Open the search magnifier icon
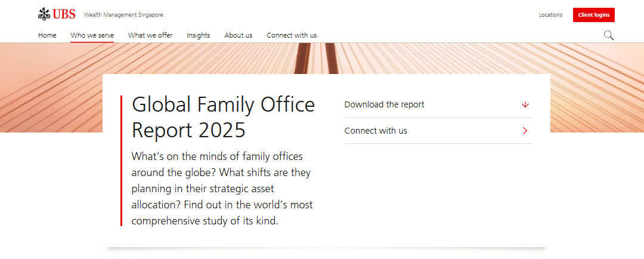The image size is (644, 259). coord(609,35)
